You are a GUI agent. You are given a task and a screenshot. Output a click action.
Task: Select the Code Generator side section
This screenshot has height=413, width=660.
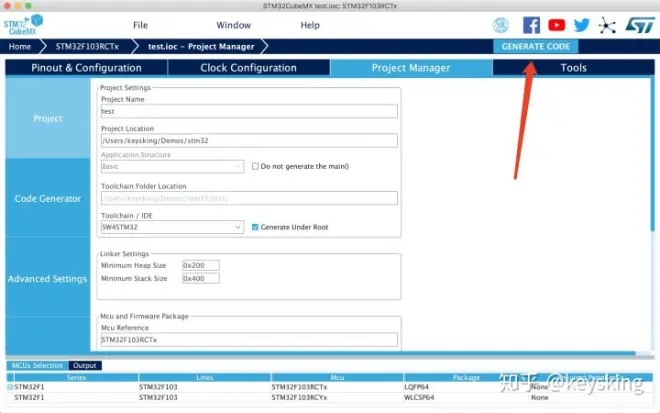point(48,198)
